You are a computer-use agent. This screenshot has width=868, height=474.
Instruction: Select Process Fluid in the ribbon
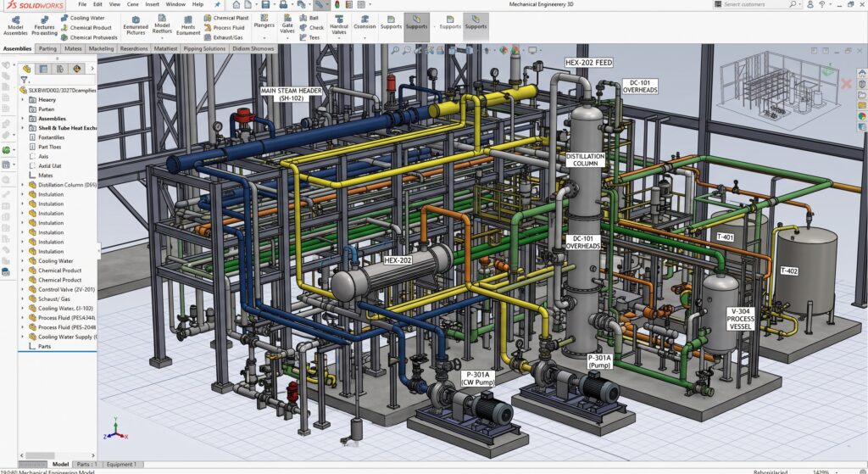tap(224, 28)
